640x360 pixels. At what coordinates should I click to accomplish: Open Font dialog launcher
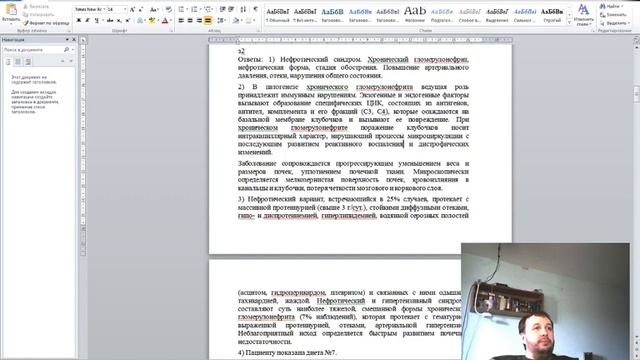(171, 31)
